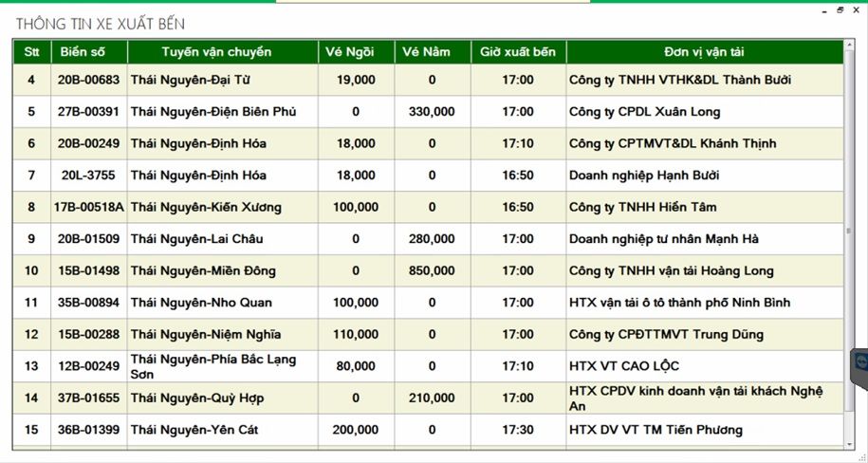Select plate 17B-00518A cell
Screen dimensions: 868x463
click(88, 207)
